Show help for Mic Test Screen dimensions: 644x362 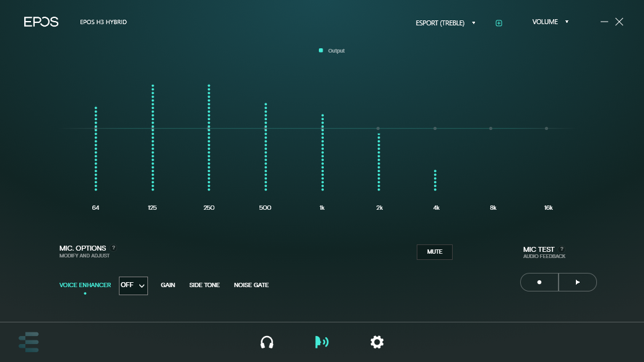tap(562, 249)
